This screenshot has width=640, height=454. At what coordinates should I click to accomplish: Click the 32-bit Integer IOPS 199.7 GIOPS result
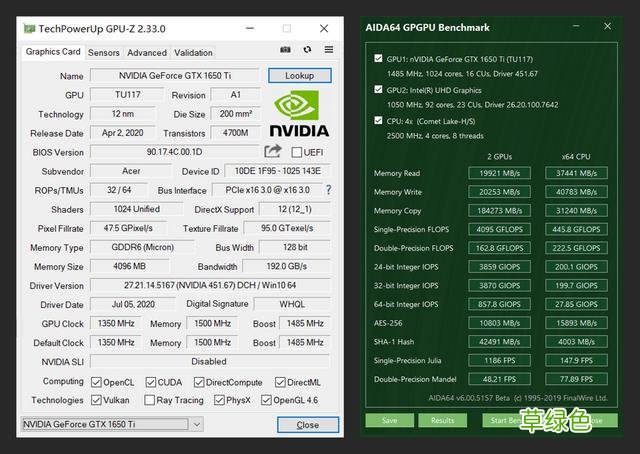[x=576, y=285]
